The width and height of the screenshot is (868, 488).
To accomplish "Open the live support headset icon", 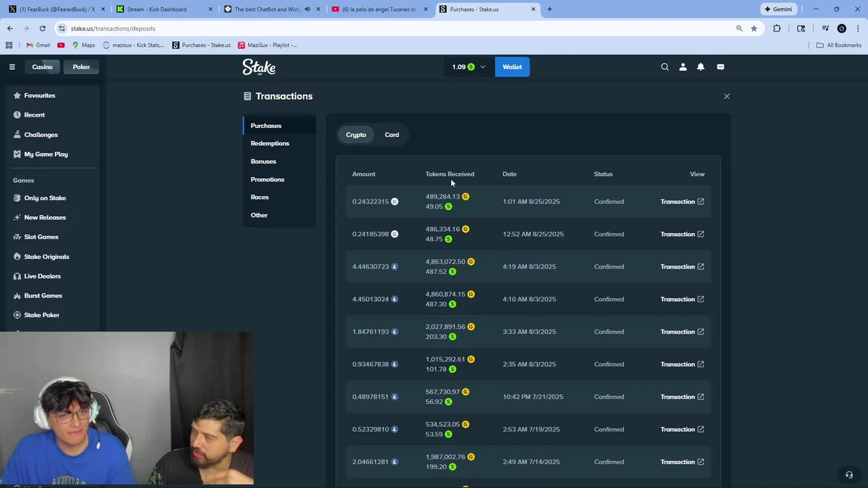I will click(848, 474).
